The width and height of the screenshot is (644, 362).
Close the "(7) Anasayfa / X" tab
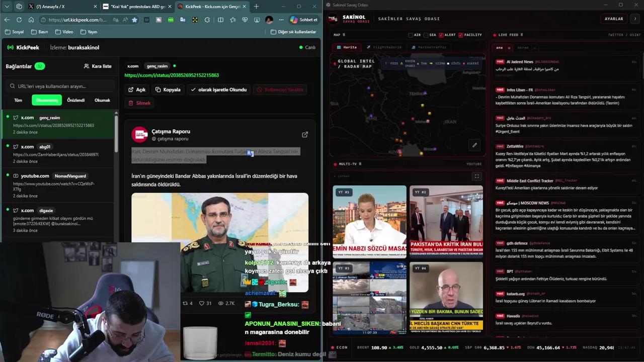tap(95, 7)
